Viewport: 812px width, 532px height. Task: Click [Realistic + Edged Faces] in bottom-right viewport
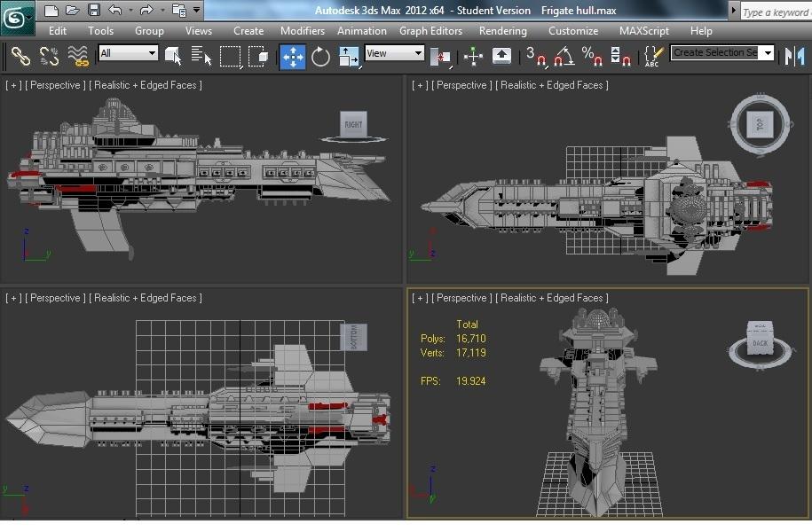[552, 298]
